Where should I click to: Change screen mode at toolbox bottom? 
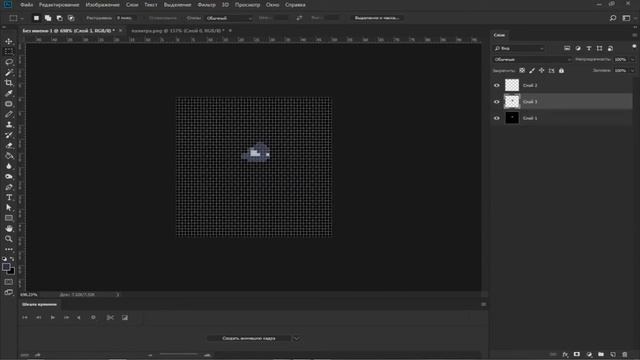(x=9, y=292)
